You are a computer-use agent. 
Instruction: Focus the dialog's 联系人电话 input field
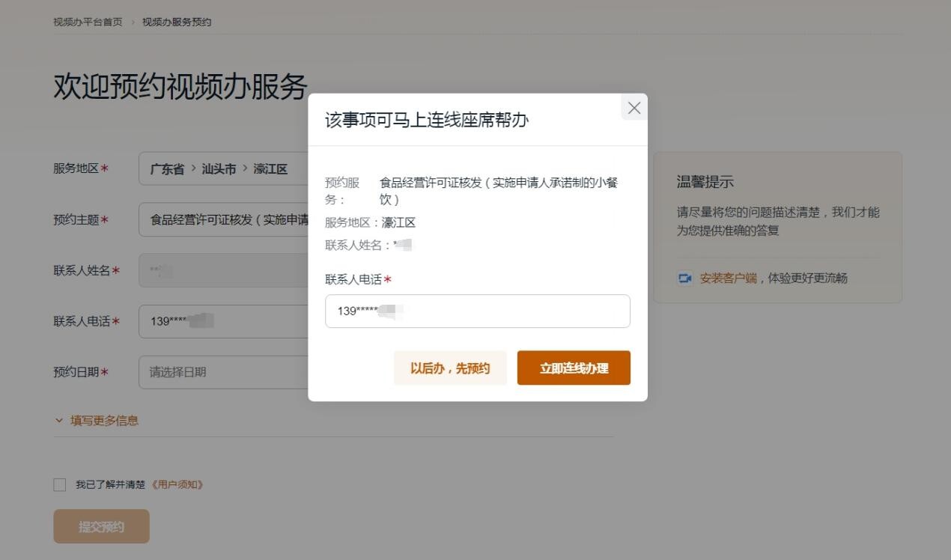pyautogui.click(x=477, y=311)
